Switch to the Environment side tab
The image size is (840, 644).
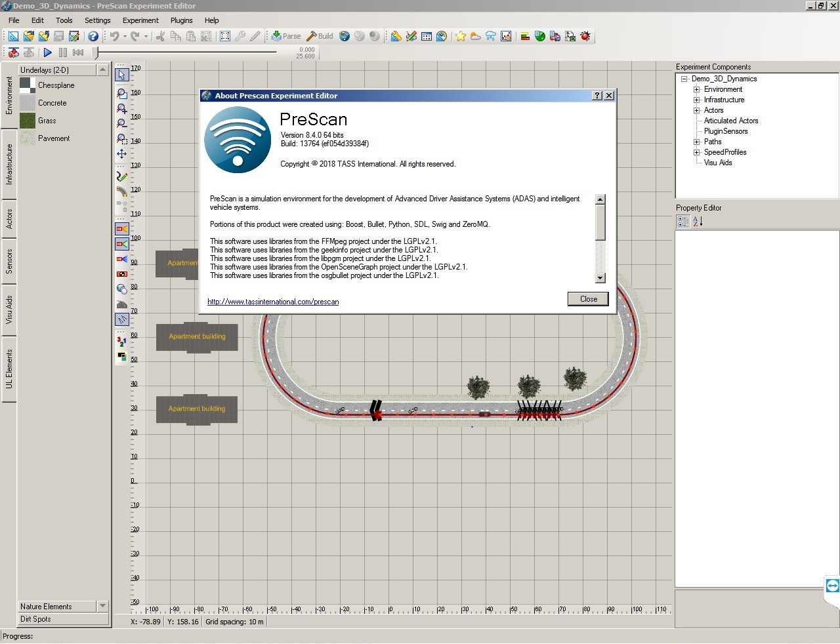click(9, 96)
